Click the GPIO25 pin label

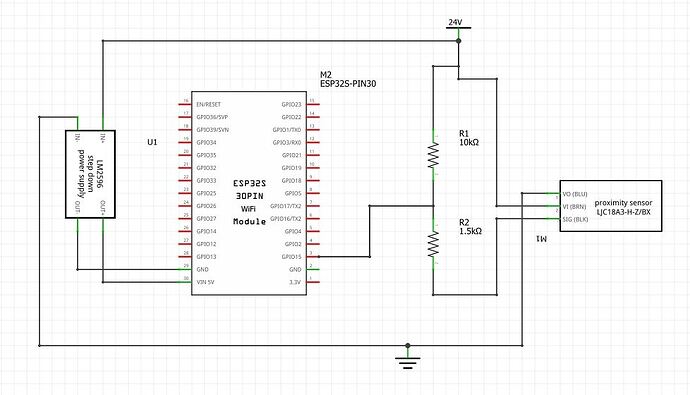pos(206,193)
